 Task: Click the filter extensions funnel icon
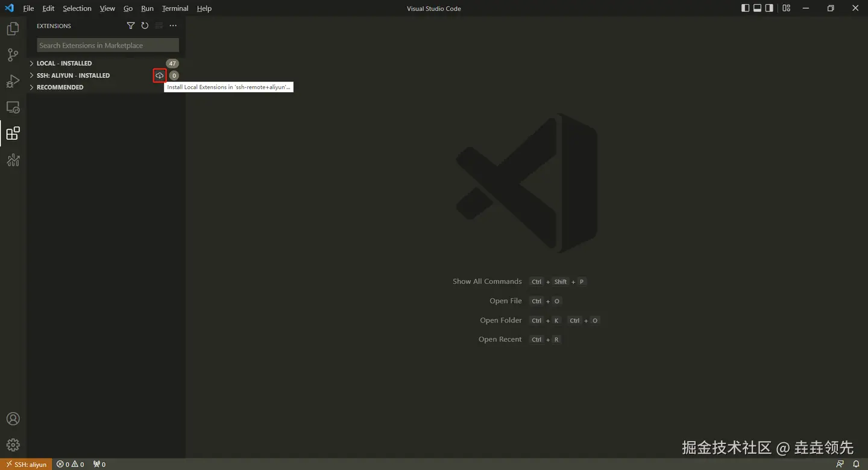(x=131, y=25)
